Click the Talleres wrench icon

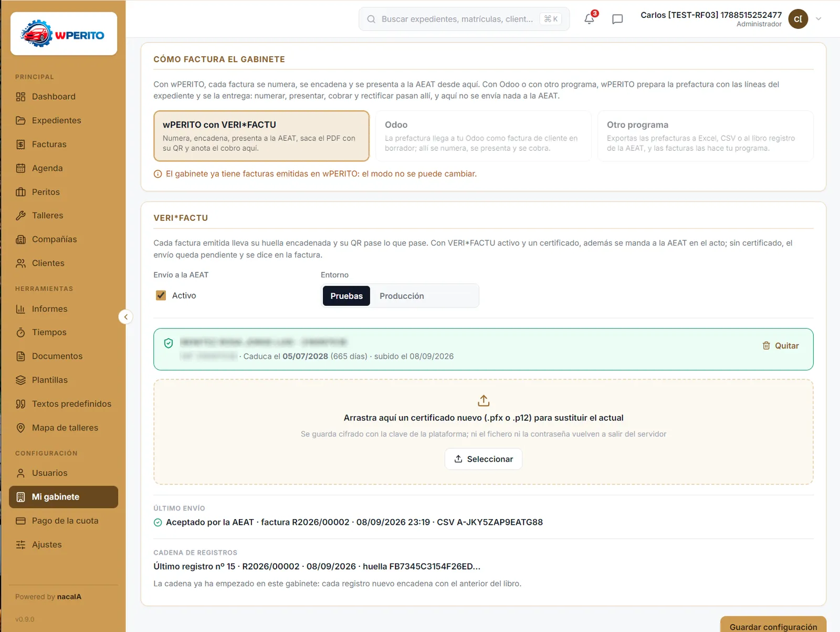[x=20, y=215]
